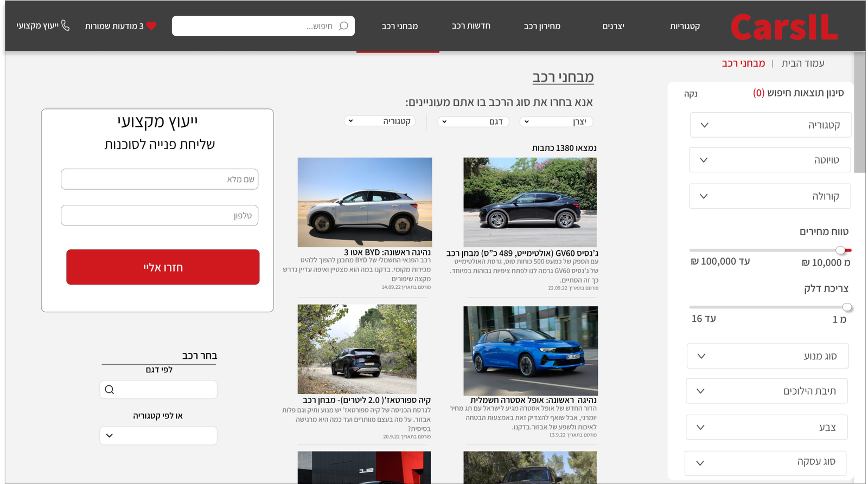
Task: Click the פורסם בתאריך 22.09.22 date
Action: (573, 288)
